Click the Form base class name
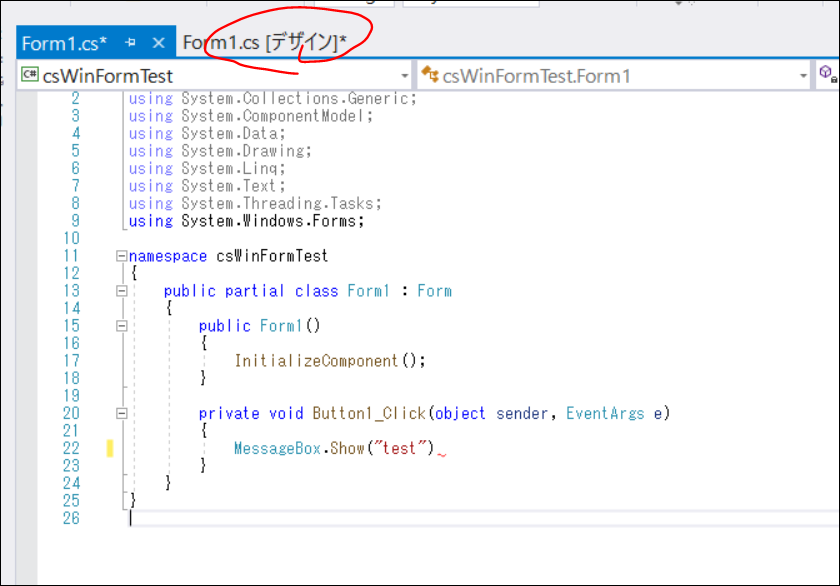Viewport: 840px width, 586px height. pyautogui.click(x=434, y=291)
